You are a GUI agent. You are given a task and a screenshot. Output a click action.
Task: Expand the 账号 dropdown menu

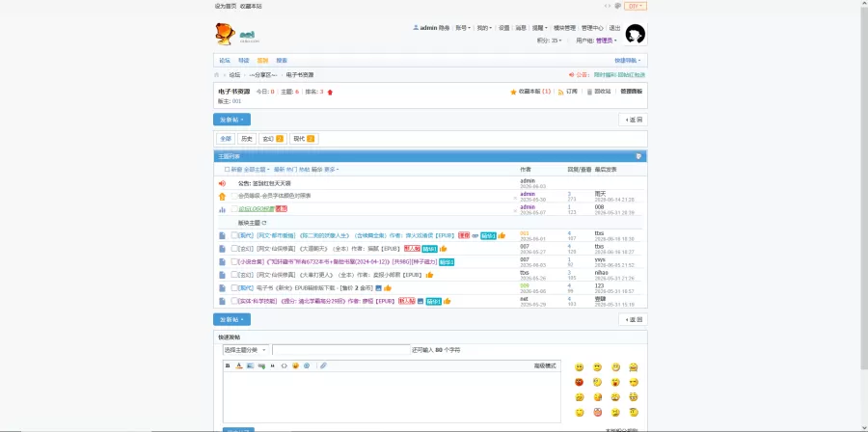[463, 28]
